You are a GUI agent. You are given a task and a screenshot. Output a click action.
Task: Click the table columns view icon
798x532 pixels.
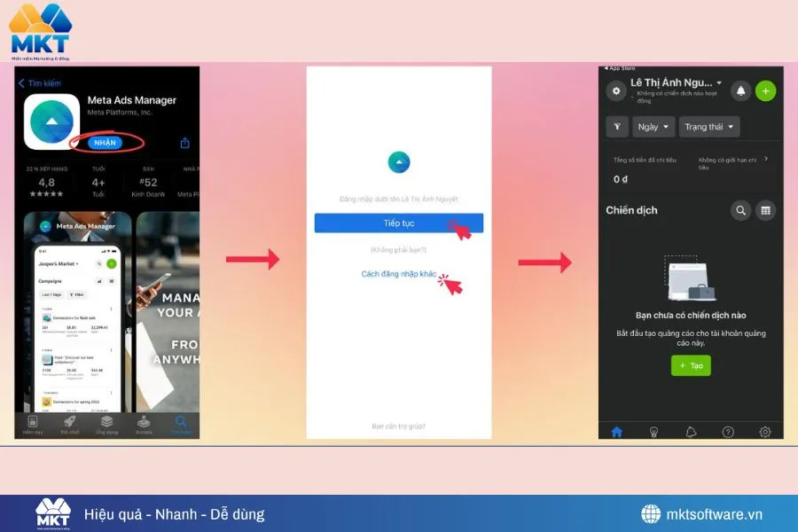click(765, 210)
